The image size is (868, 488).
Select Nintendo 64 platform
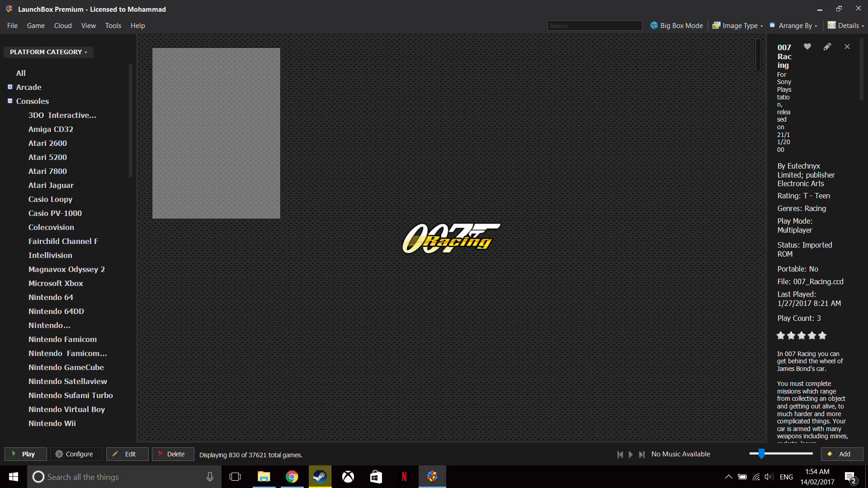pyautogui.click(x=51, y=297)
